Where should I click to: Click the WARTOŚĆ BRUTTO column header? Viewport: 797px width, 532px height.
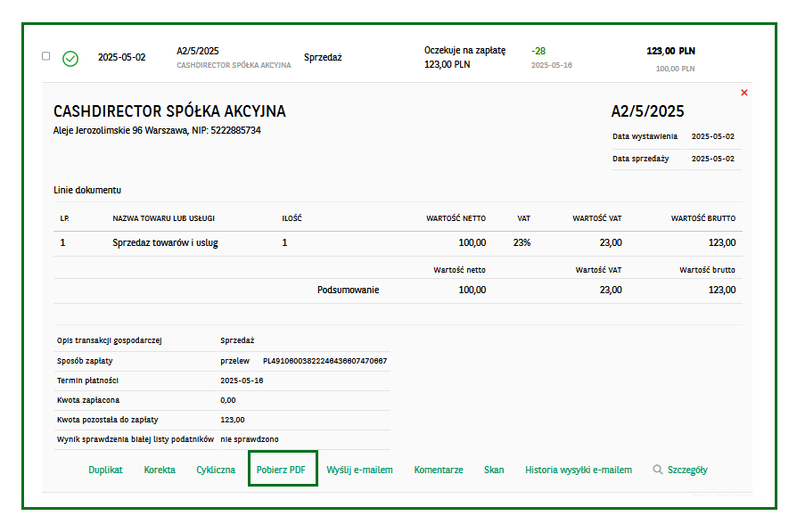703,218
